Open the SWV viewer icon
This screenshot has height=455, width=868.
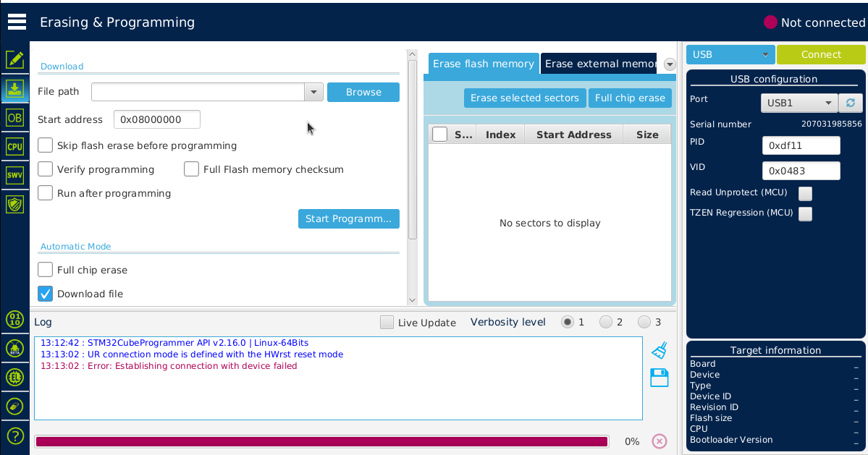[14, 175]
